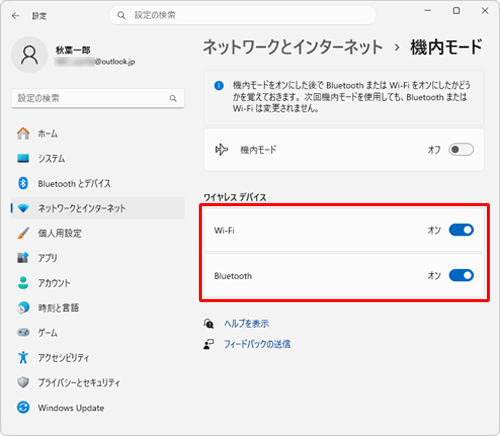Click the システム monitor icon

click(23, 158)
